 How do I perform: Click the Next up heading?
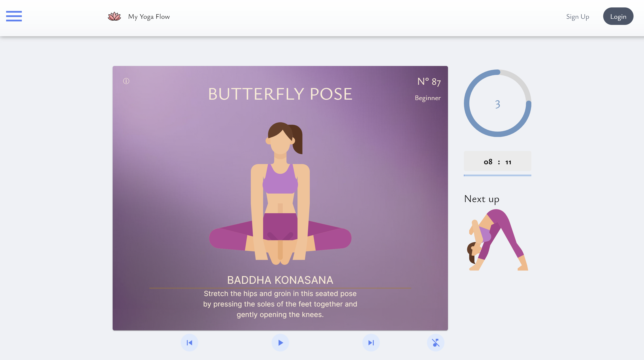(x=482, y=199)
